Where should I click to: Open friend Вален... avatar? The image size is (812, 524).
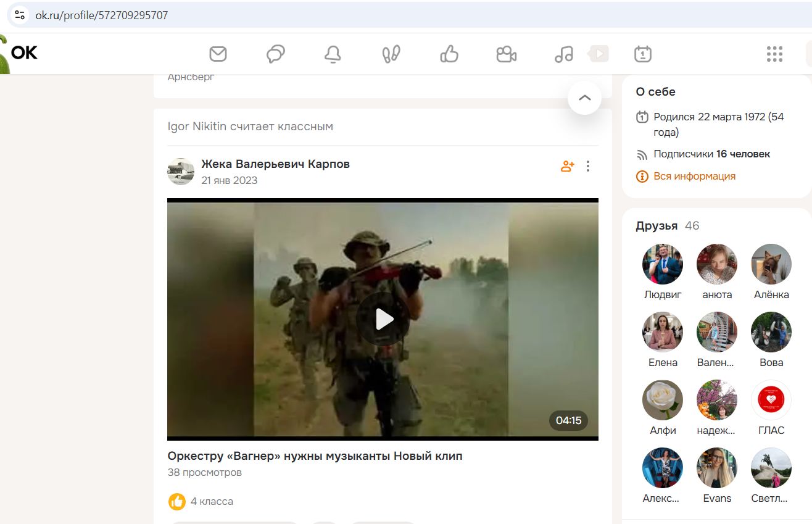[x=717, y=331]
